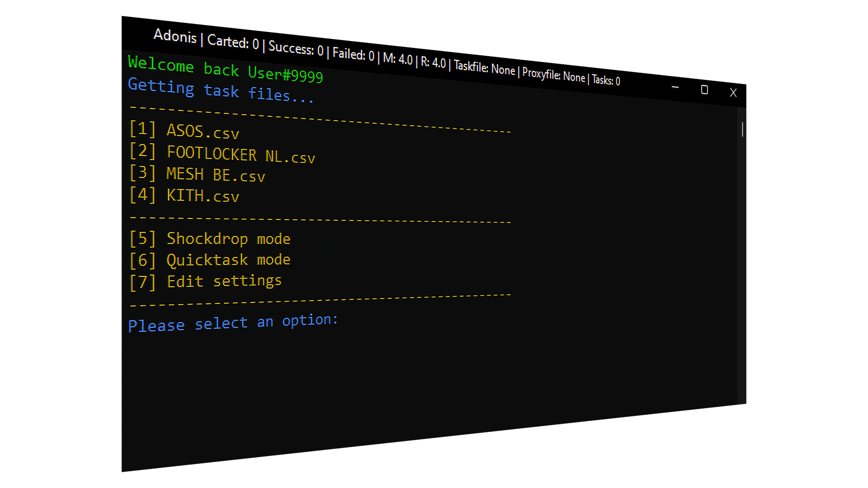
Task: Select the ASOS.csv task file
Action: click(203, 131)
